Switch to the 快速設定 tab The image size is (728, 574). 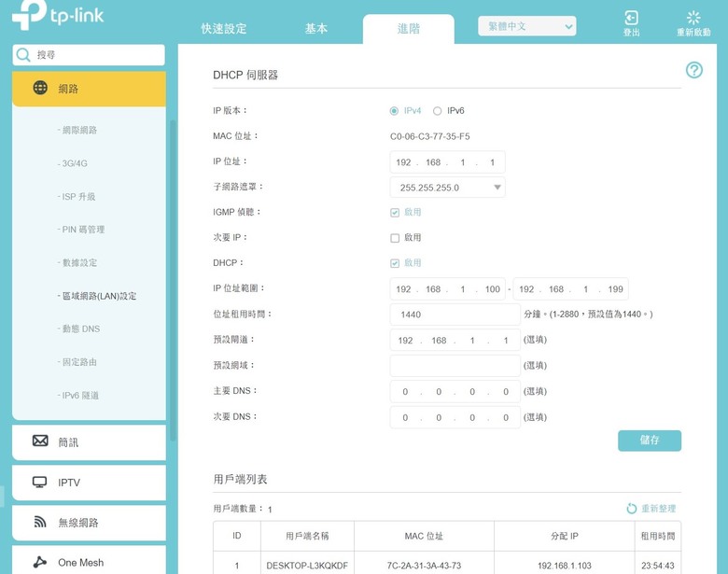[224, 28]
